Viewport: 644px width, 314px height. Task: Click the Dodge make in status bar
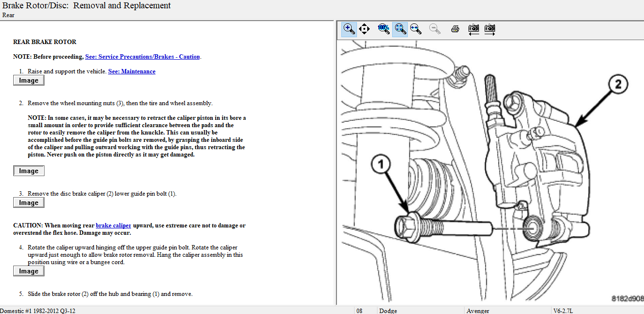[388, 311]
